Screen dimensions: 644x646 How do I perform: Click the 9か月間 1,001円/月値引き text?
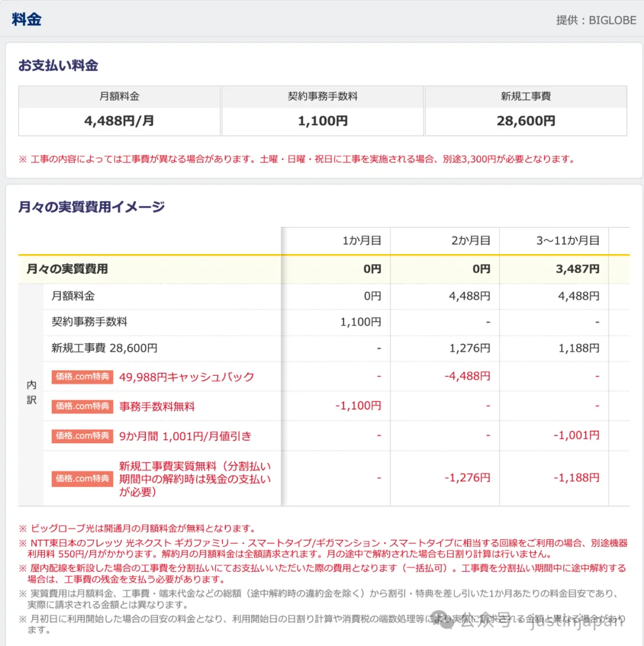(x=185, y=436)
